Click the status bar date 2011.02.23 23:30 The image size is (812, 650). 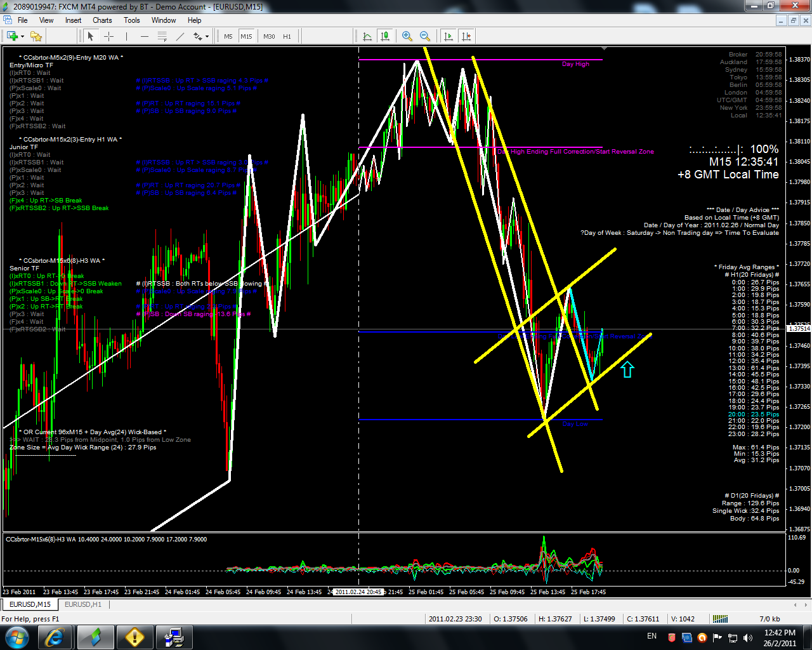tap(455, 619)
